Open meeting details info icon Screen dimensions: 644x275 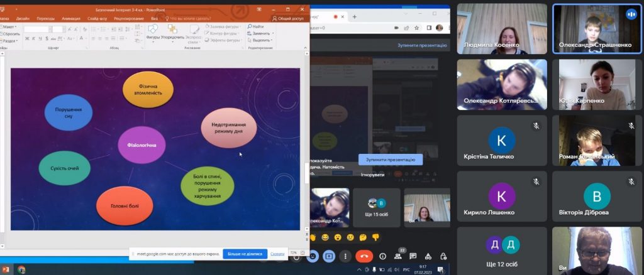(383, 256)
